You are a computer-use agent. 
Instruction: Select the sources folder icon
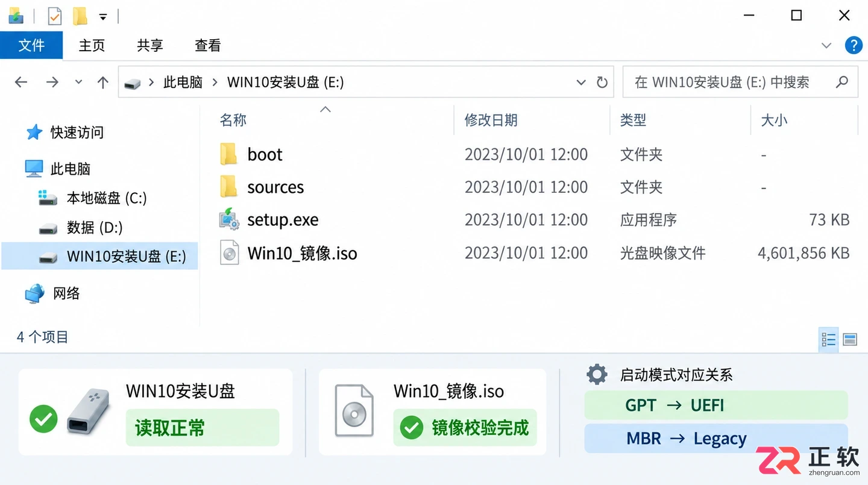[x=228, y=187]
